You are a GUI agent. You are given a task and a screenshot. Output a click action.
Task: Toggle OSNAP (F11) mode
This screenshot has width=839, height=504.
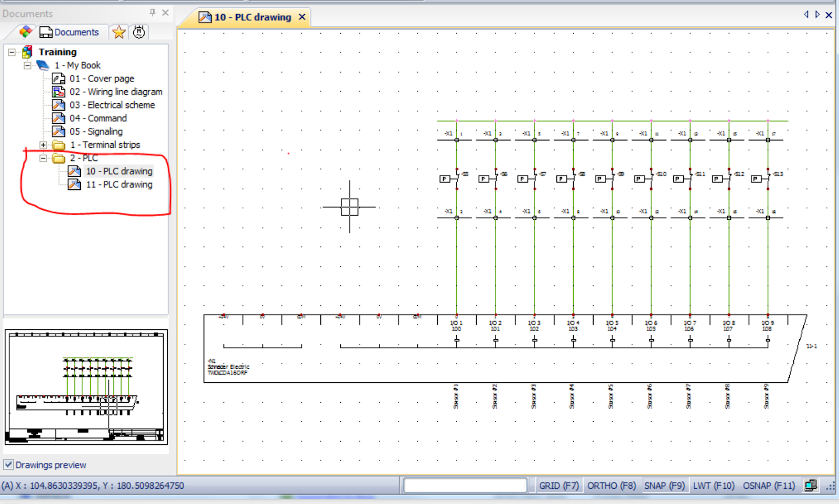(x=769, y=486)
